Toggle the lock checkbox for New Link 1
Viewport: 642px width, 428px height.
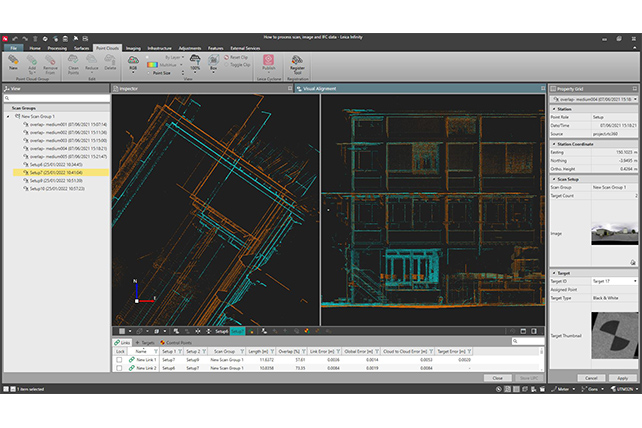coord(120,359)
